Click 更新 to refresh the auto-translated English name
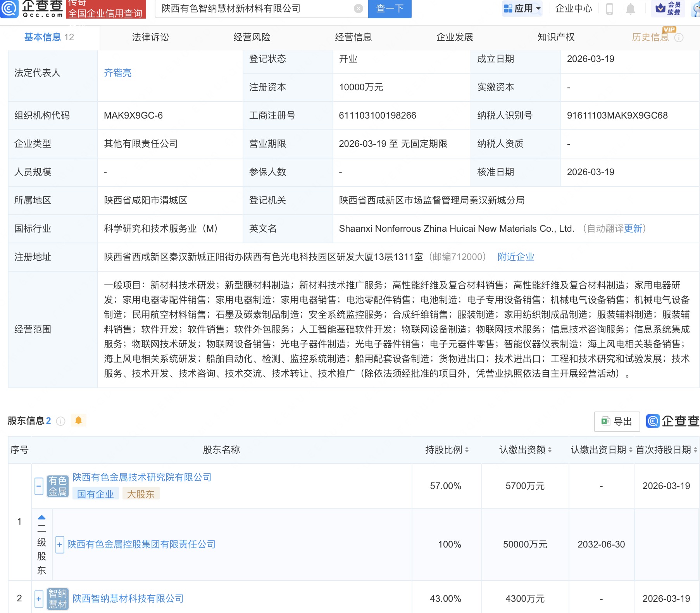 click(633, 229)
